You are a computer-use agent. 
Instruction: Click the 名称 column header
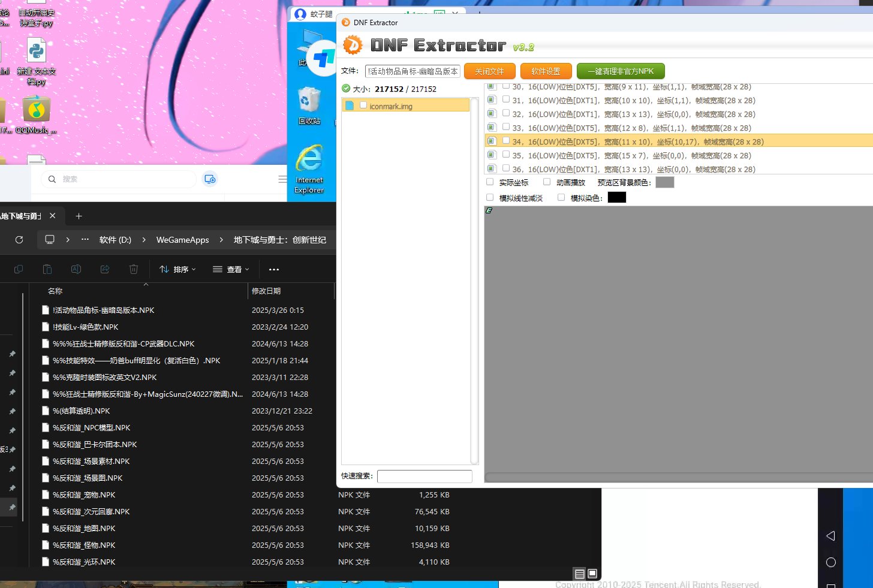click(55, 291)
